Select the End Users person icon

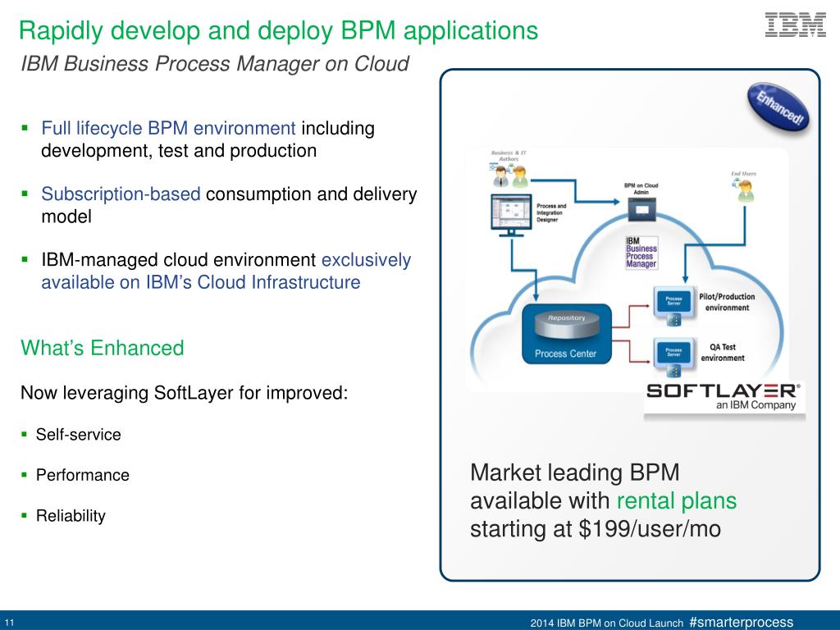coord(743,191)
